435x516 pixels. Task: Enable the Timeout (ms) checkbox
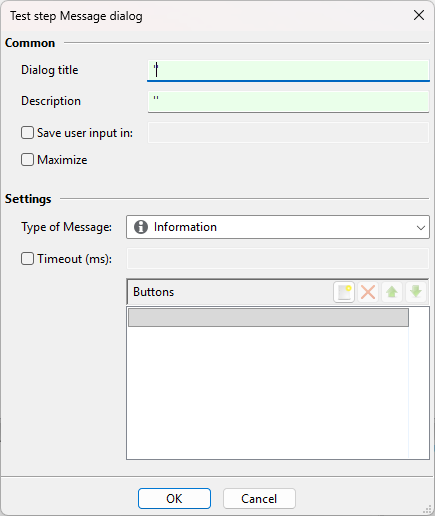click(x=27, y=259)
